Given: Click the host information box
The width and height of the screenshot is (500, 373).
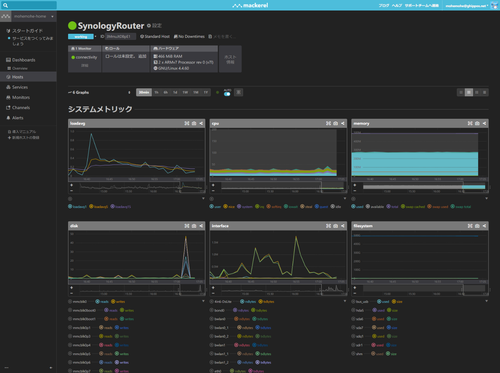Looking at the screenshot, I should point(230,59).
